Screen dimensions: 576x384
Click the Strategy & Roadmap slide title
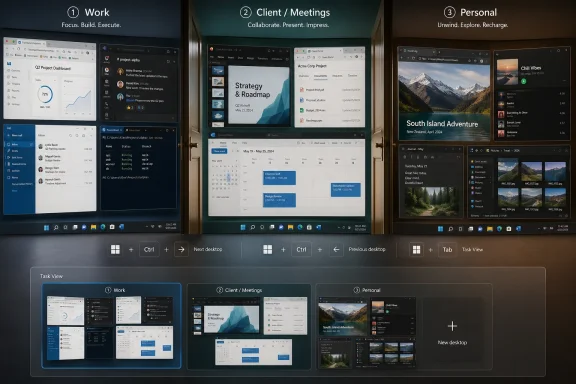[252, 90]
